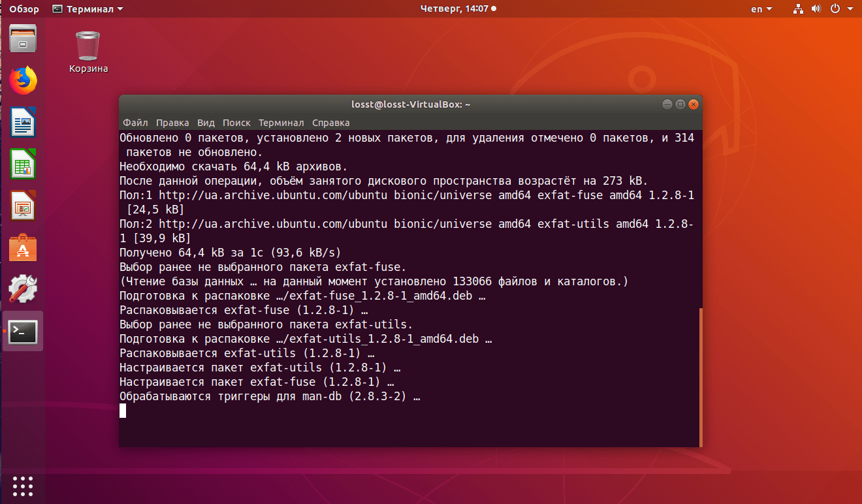
Task: Show applications grid button
Action: (23, 486)
